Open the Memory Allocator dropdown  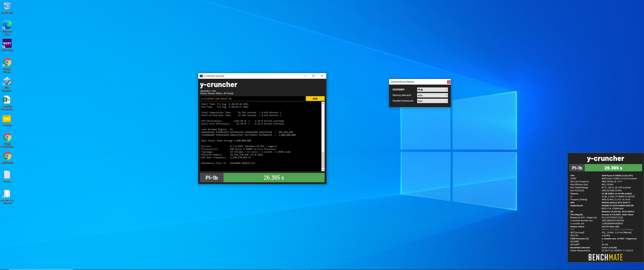[x=432, y=95]
